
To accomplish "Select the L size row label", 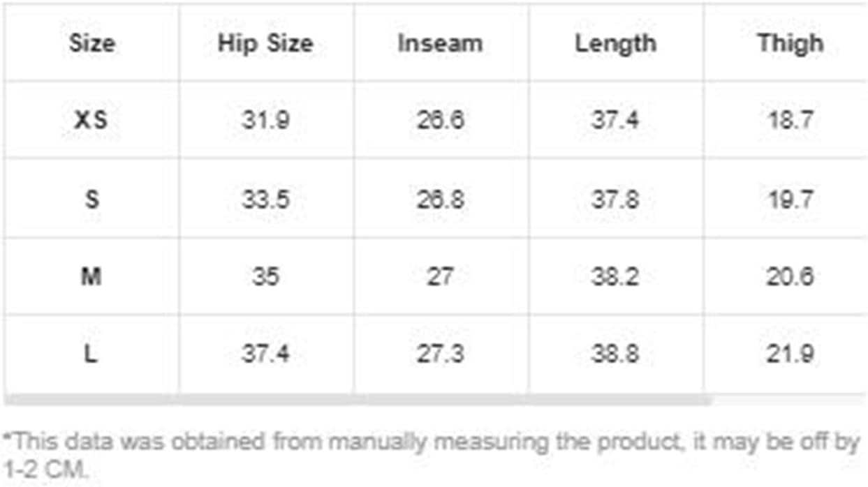I will click(91, 354).
